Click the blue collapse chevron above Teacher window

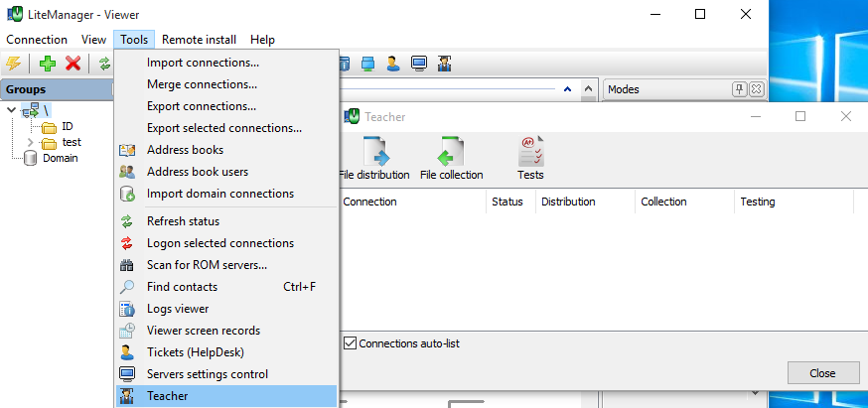click(x=567, y=89)
